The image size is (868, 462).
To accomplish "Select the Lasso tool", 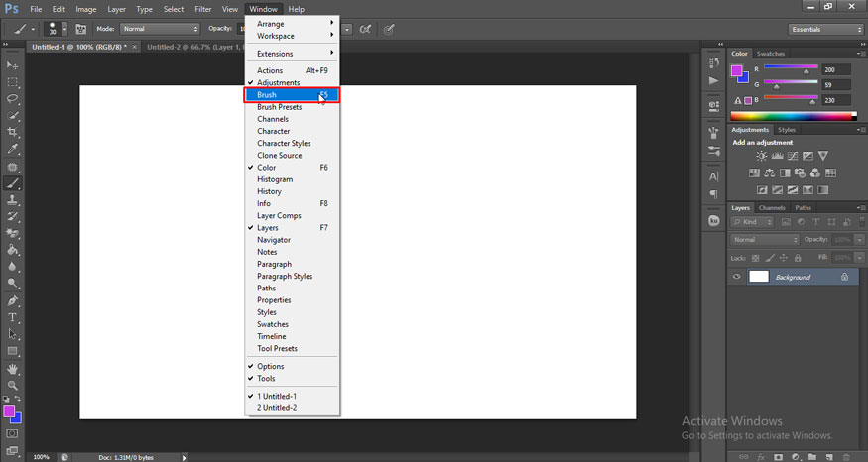I will point(13,99).
